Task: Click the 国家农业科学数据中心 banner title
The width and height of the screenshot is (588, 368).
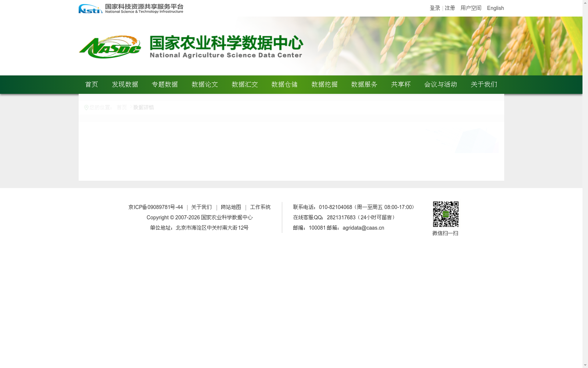Action: click(x=226, y=43)
